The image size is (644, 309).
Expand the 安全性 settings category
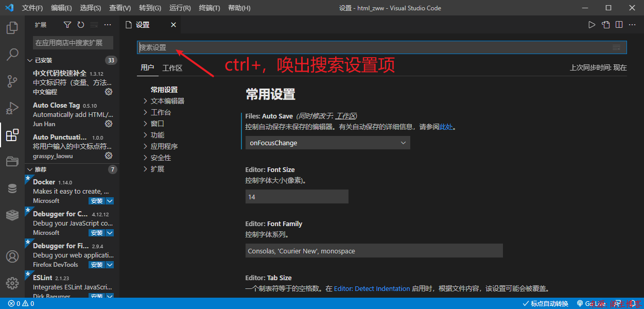(x=145, y=158)
